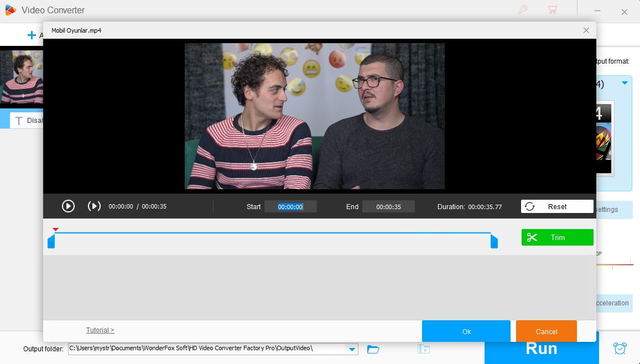Play the Mobil Oyunlar.mp4 preview
Image resolution: width=640 pixels, height=364 pixels.
click(68, 205)
